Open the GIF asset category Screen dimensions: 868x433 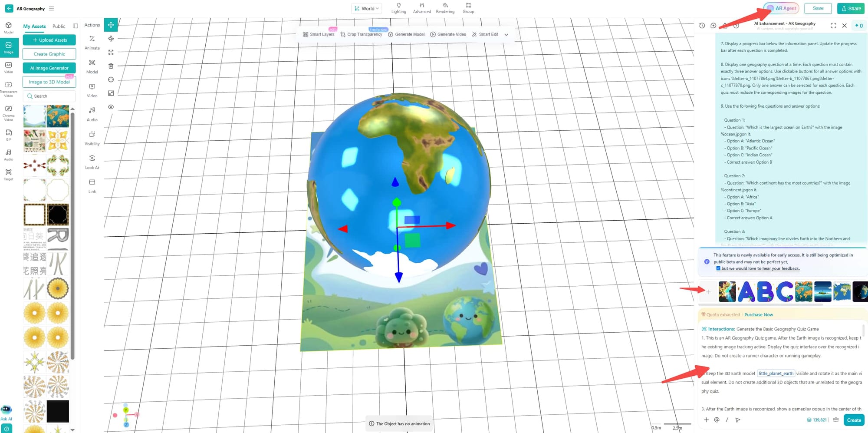[x=8, y=135]
